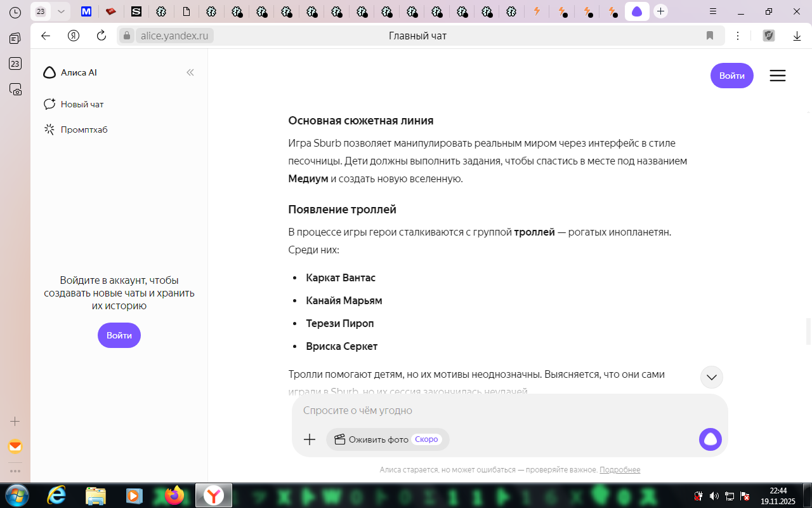
Task: Click the page vertical scrollbar thumb
Action: [x=809, y=331]
